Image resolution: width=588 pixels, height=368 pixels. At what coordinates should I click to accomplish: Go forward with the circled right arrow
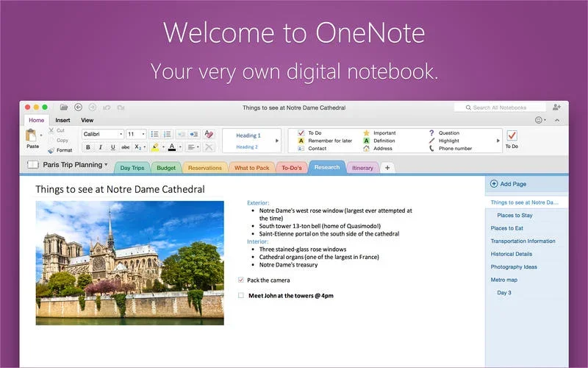[93, 107]
